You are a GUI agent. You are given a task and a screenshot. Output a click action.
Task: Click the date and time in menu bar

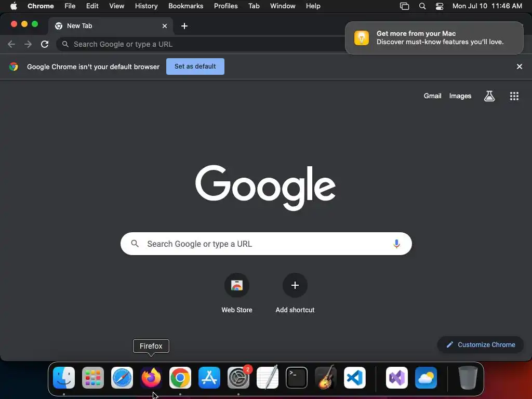pos(487,6)
